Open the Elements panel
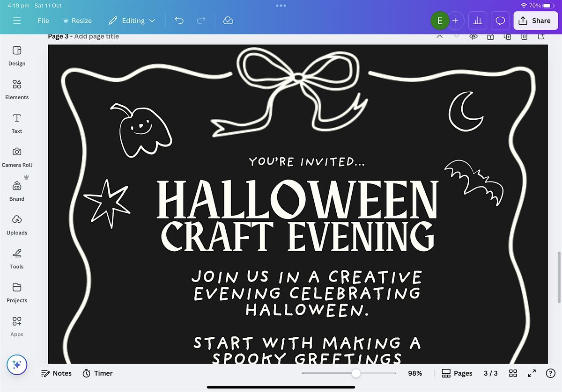 click(17, 89)
